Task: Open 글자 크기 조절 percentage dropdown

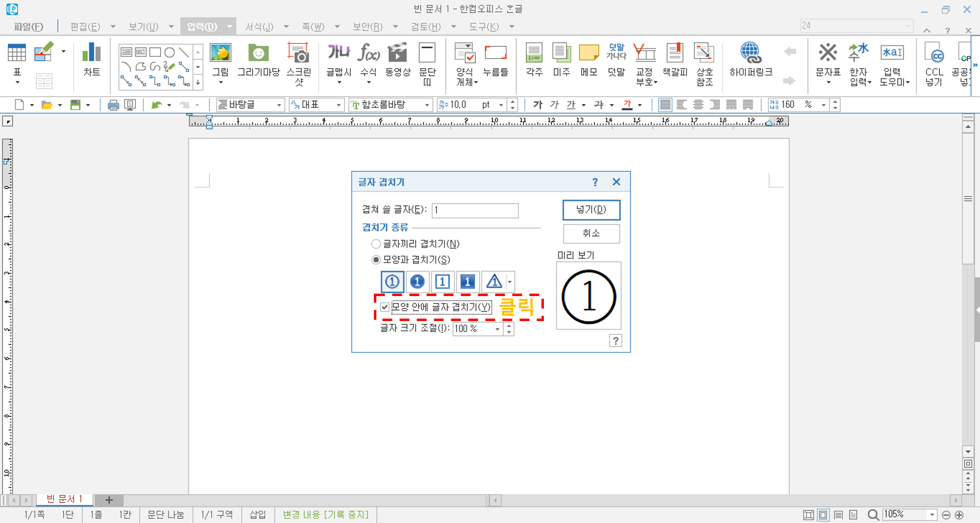Action: [497, 329]
